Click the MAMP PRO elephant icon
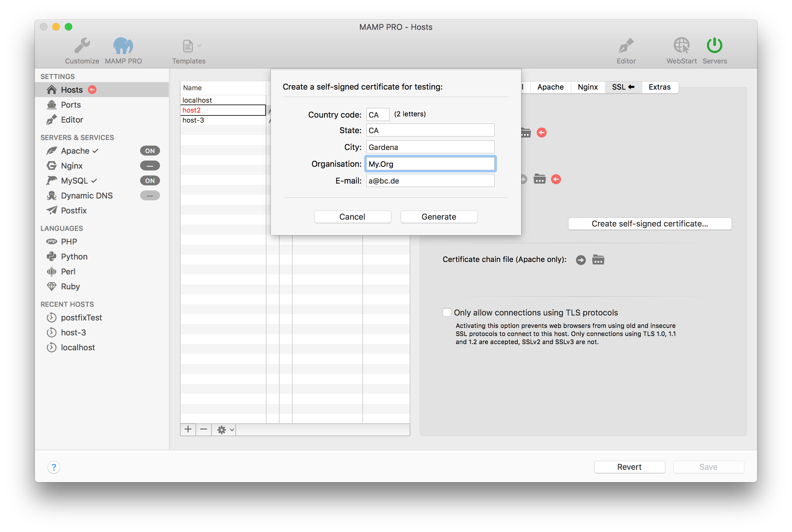 coord(123,45)
